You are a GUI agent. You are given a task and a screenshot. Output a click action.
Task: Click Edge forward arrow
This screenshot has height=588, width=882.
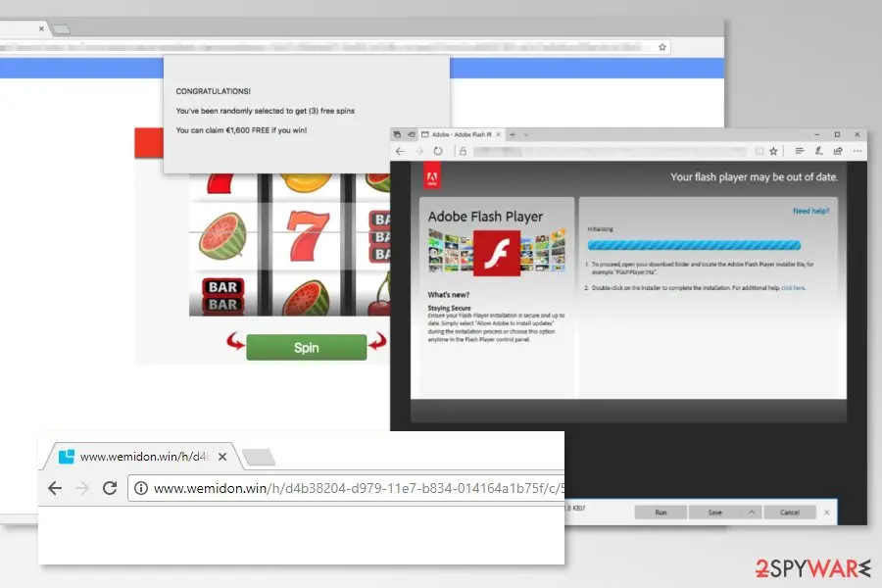coord(419,151)
